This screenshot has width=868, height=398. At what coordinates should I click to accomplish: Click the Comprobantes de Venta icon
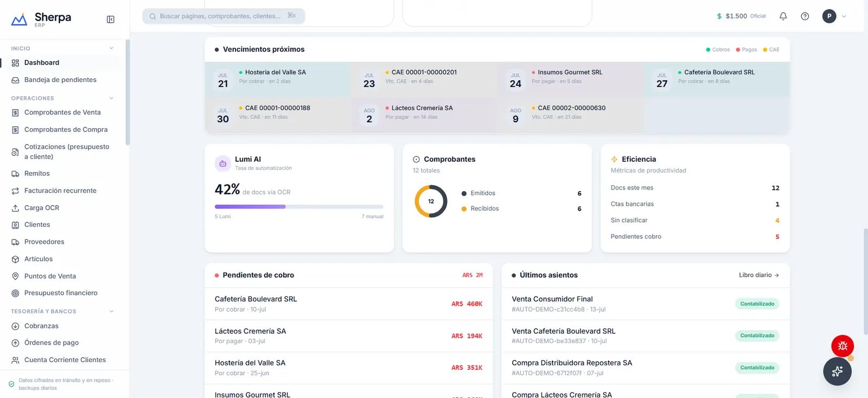point(15,113)
